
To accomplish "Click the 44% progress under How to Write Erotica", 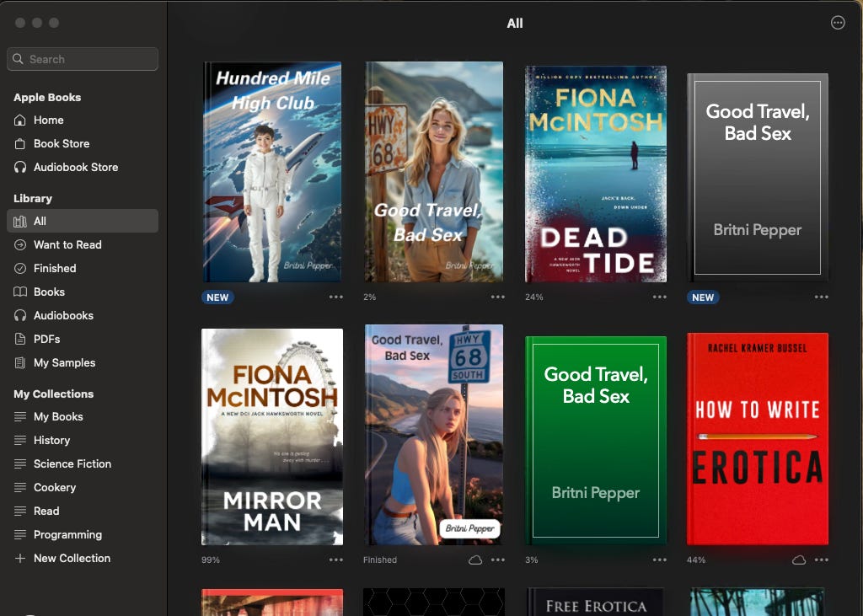I will [695, 560].
